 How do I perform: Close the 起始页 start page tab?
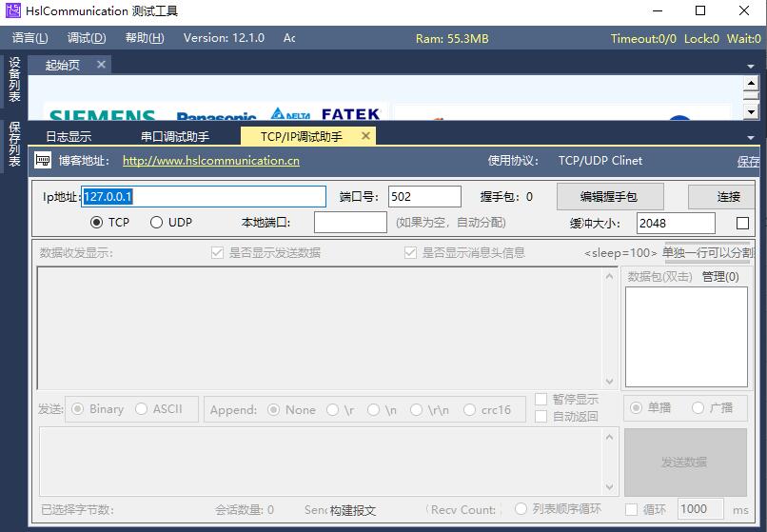(x=101, y=65)
